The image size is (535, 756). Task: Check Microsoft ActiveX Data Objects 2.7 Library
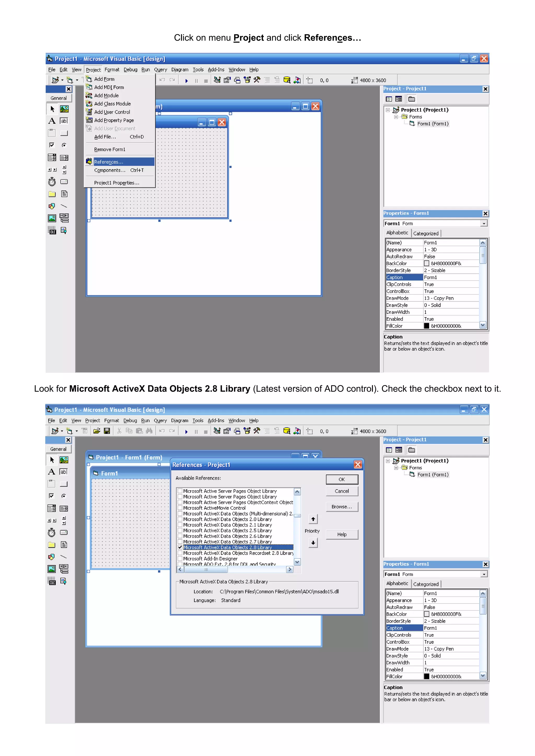click(x=180, y=542)
